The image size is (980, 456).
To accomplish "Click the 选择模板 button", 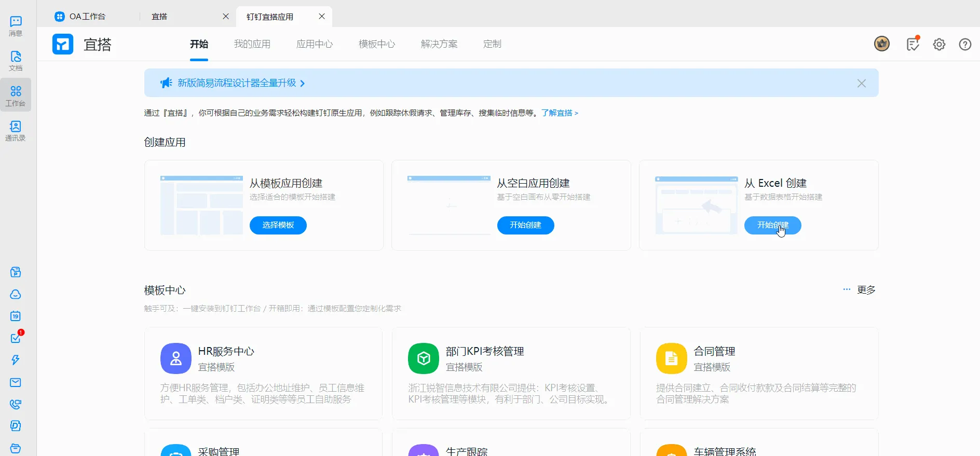I will [x=278, y=225].
